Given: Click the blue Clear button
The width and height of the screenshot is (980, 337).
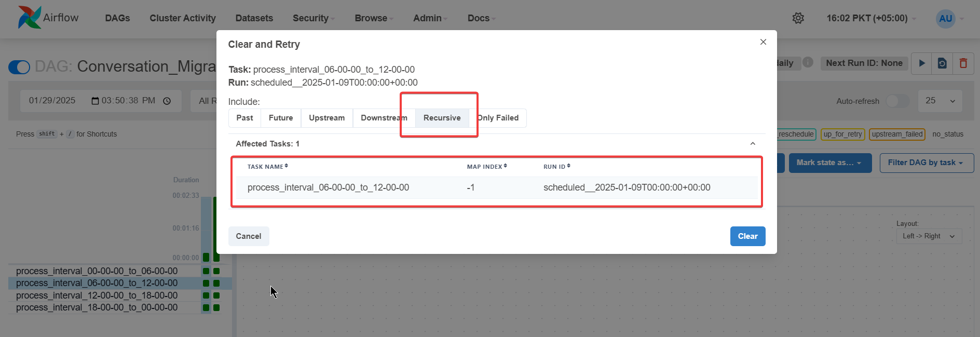Looking at the screenshot, I should (x=747, y=236).
